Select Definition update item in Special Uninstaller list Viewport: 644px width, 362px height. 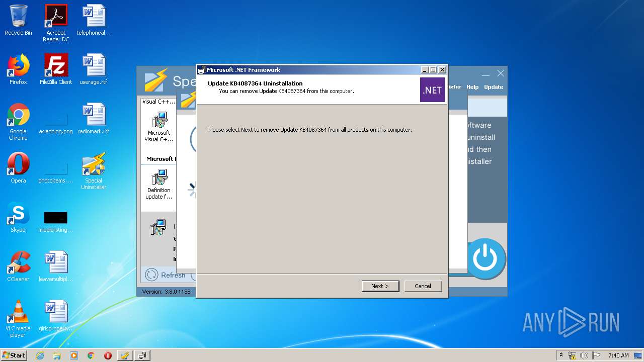159,185
